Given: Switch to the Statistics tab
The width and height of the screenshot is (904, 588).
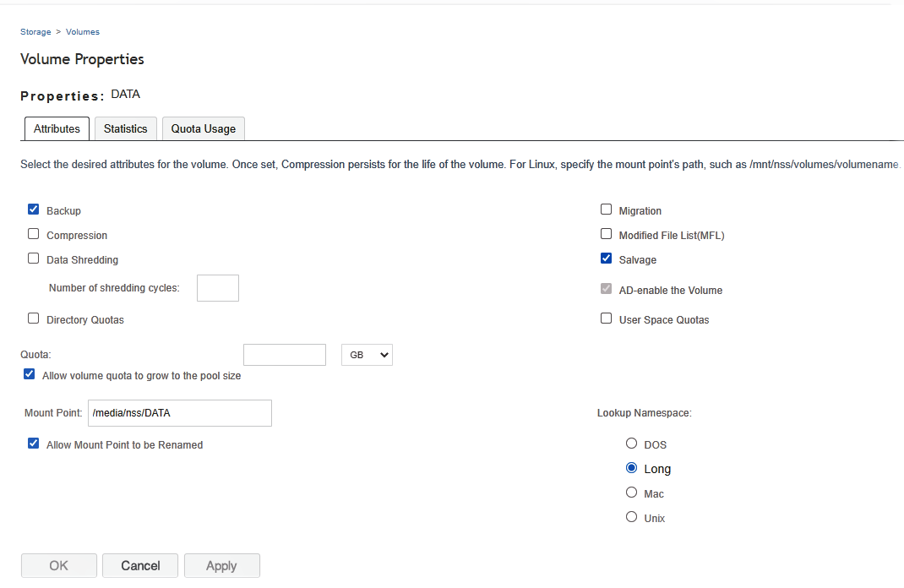Looking at the screenshot, I should pyautogui.click(x=125, y=128).
